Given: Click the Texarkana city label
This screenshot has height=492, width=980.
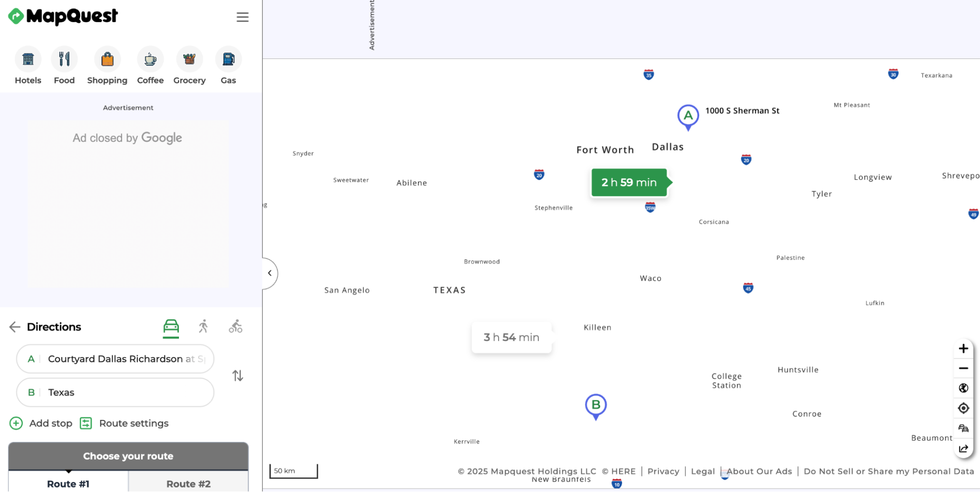Looking at the screenshot, I should [x=936, y=76].
